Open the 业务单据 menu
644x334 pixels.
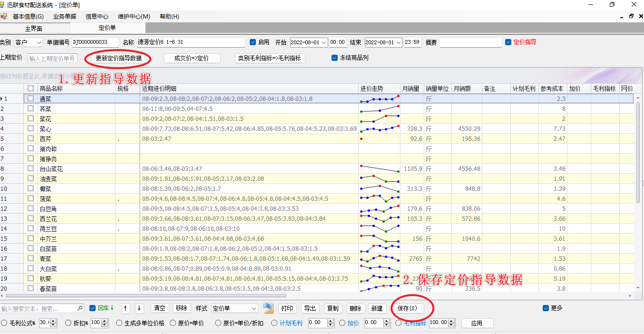pos(64,16)
